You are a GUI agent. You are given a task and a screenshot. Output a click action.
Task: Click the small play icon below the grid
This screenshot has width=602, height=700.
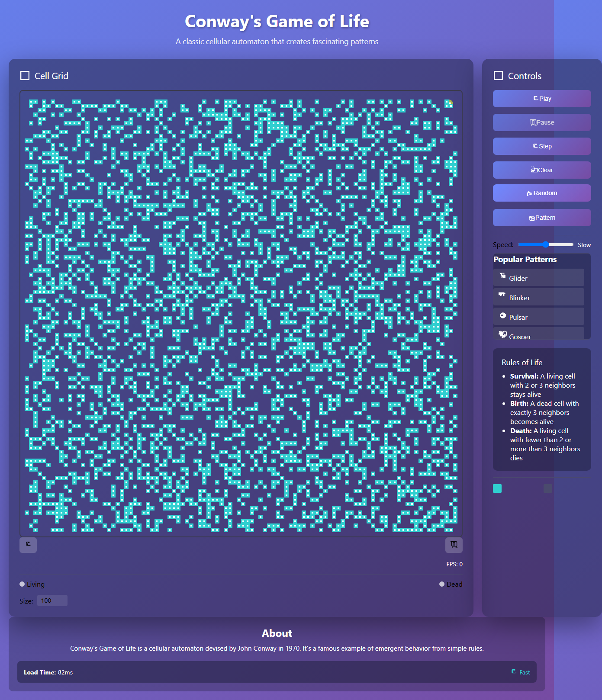(x=28, y=545)
